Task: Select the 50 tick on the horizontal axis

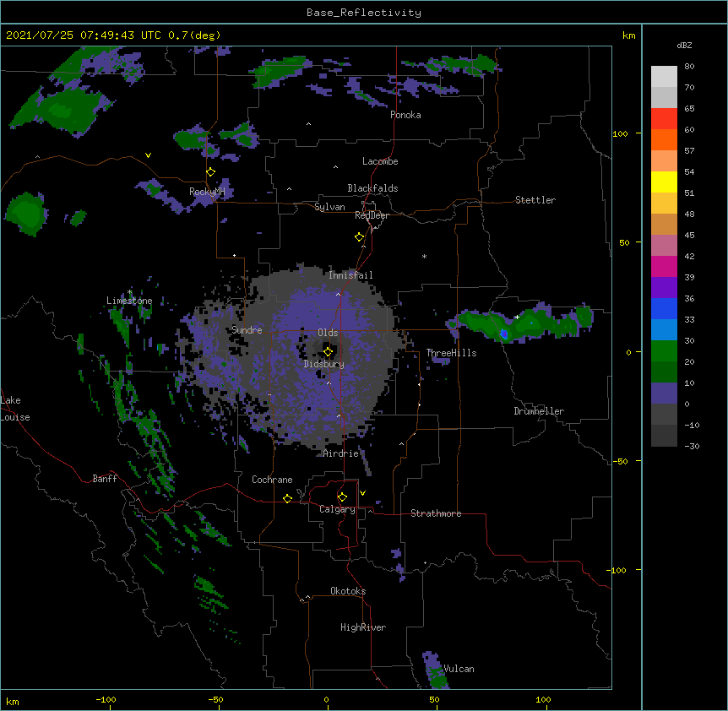Action: point(435,699)
